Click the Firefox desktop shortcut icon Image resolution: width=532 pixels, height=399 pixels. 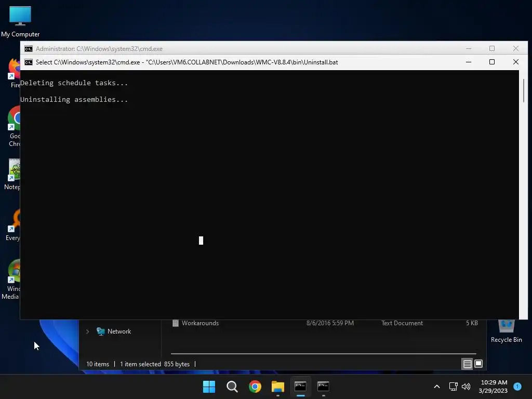coord(14,73)
